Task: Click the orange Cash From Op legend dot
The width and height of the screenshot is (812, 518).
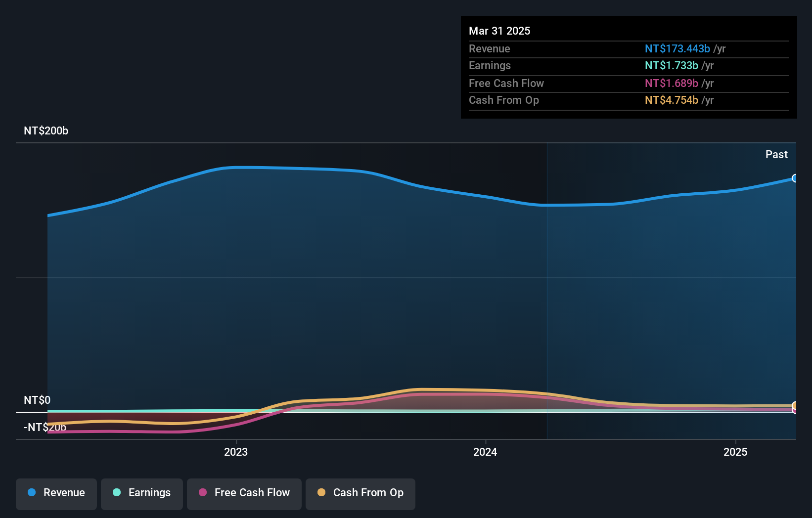Action: pos(321,492)
